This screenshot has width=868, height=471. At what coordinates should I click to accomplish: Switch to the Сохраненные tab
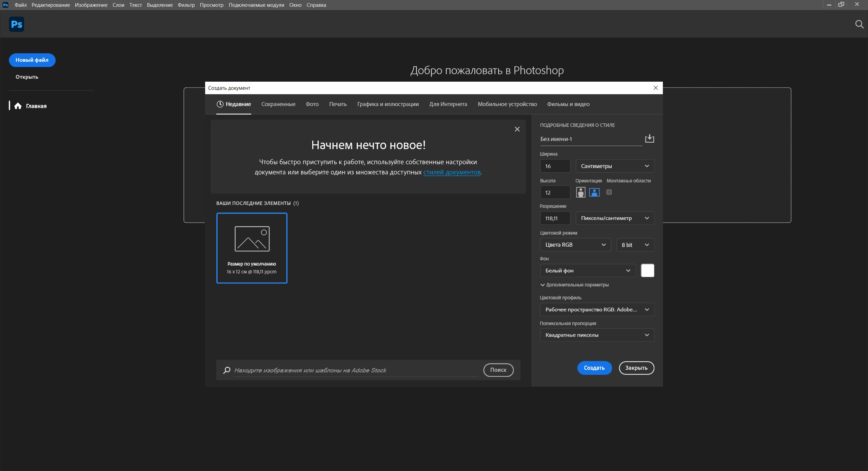pos(278,104)
